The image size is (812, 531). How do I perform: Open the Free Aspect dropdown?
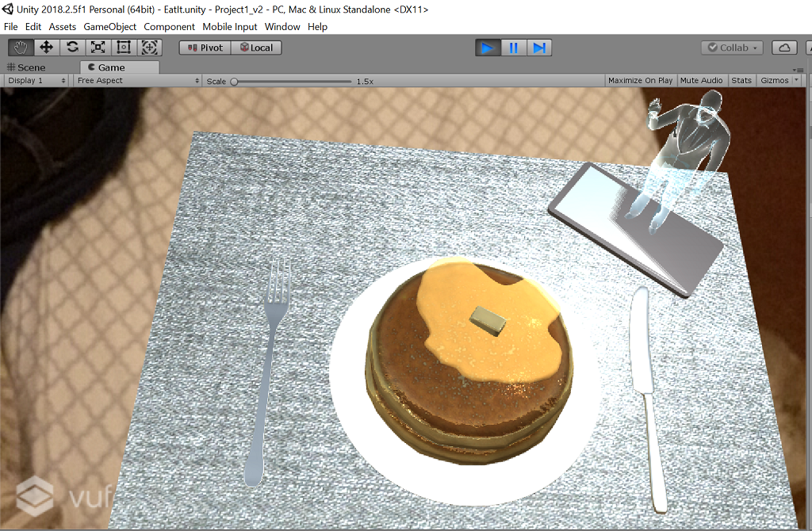tap(137, 81)
